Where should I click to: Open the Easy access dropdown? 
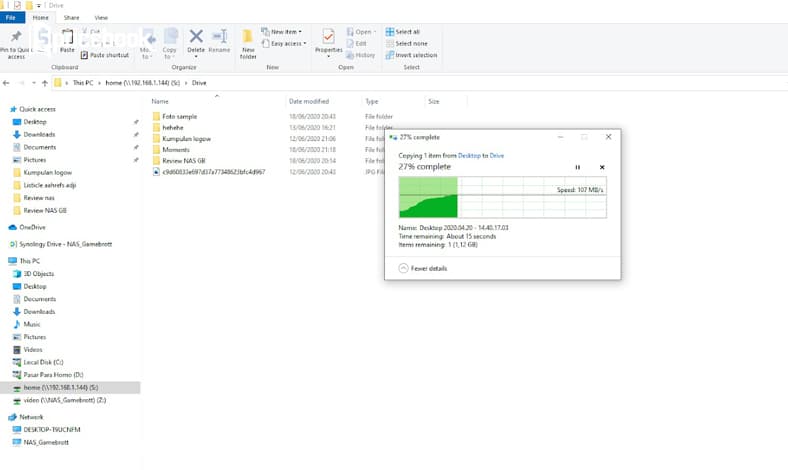tap(284, 44)
